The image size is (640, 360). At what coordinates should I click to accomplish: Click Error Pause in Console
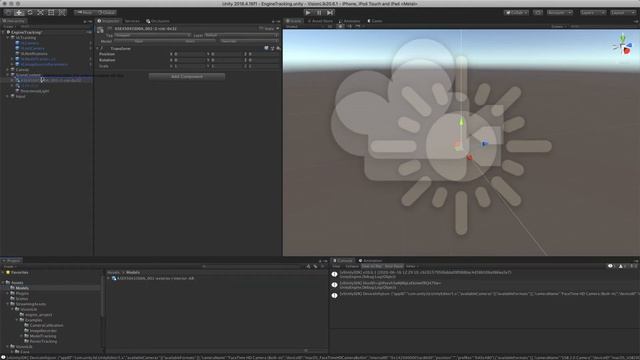[x=394, y=266]
